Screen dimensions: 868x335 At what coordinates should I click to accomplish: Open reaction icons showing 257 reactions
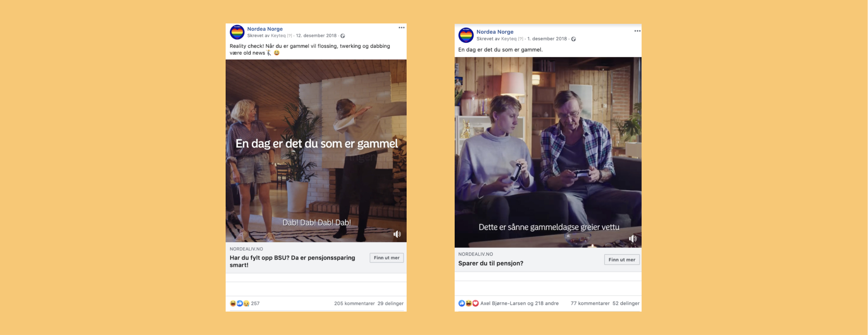pos(245,303)
